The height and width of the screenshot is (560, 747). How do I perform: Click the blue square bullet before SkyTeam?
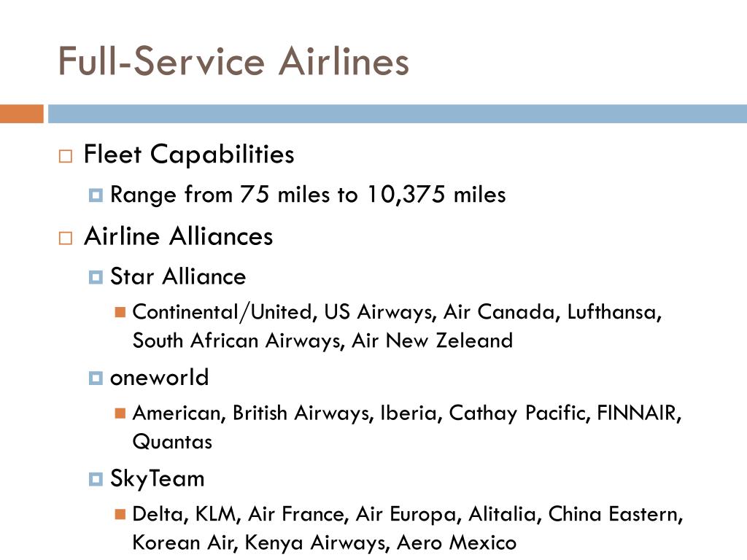(96, 479)
